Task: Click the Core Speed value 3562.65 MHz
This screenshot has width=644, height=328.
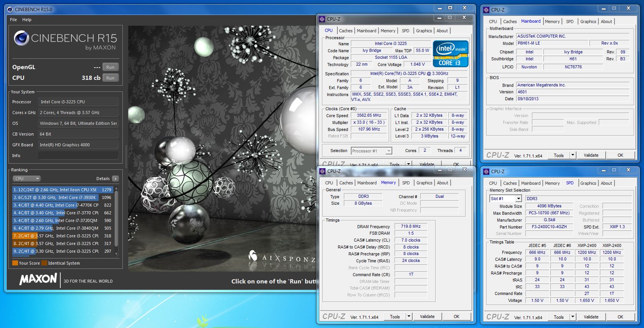Action: 369,115
